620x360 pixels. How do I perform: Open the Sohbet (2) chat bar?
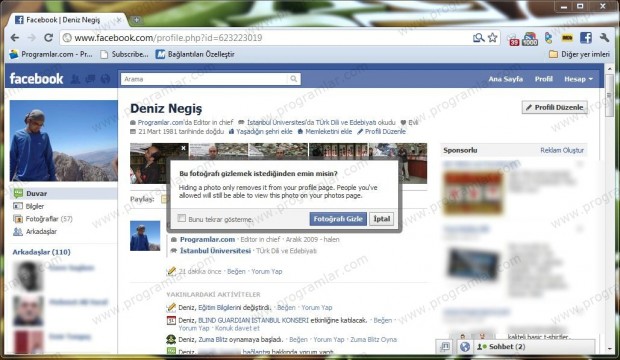(x=534, y=347)
